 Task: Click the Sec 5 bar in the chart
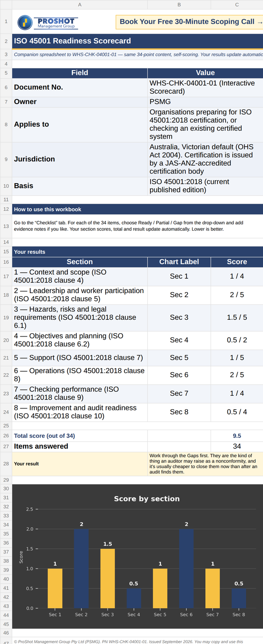[160, 588]
